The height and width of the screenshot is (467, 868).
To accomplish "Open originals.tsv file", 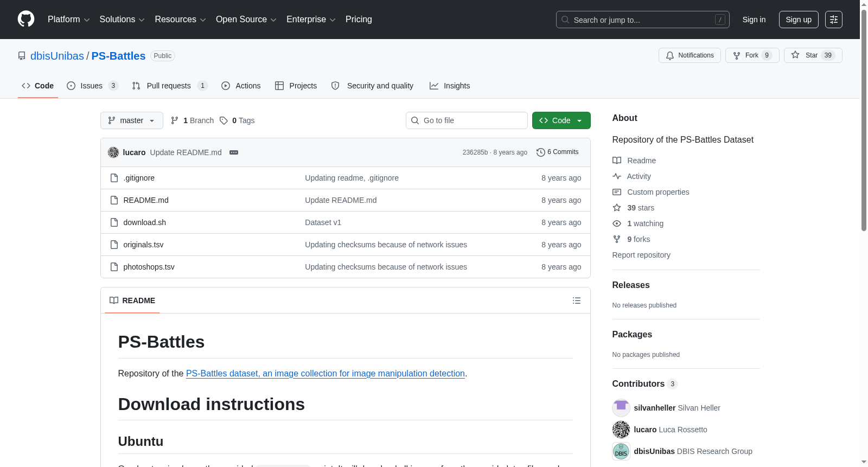I will click(x=143, y=245).
